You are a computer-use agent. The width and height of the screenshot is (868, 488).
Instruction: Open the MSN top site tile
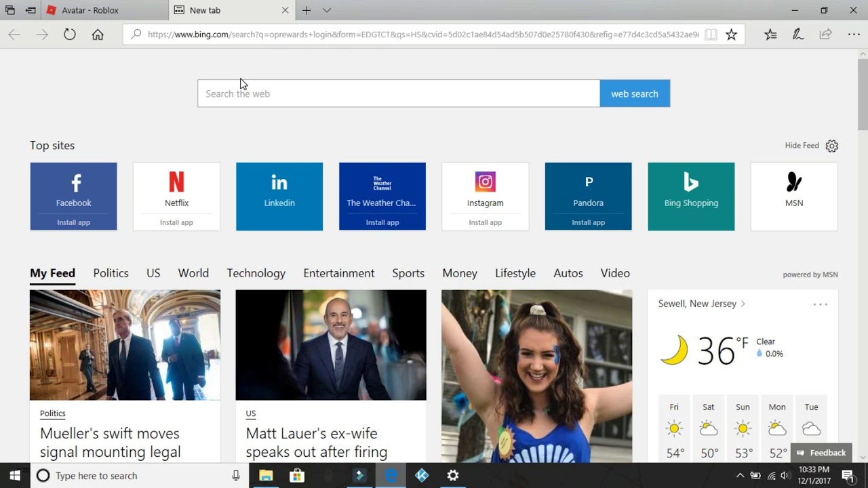794,197
